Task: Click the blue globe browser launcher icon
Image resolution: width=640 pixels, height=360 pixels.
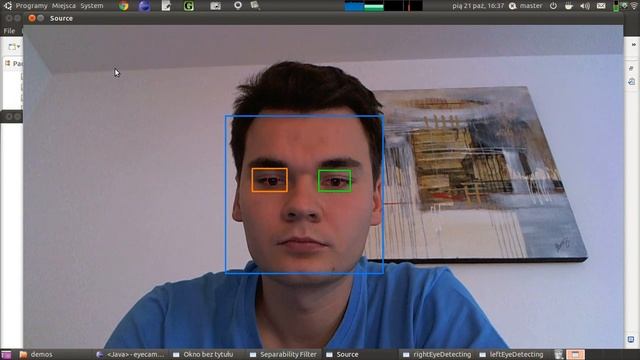Action: point(144,6)
